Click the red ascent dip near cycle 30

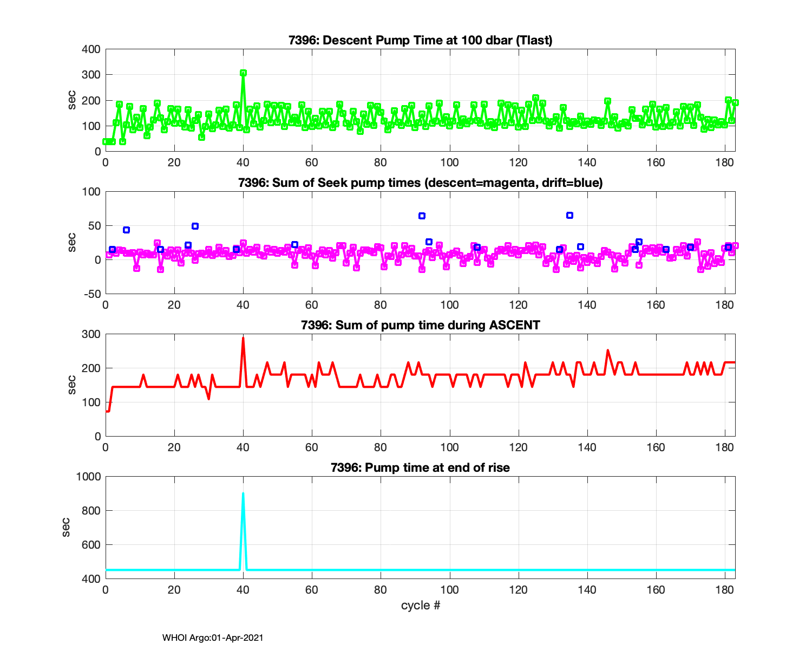point(208,399)
